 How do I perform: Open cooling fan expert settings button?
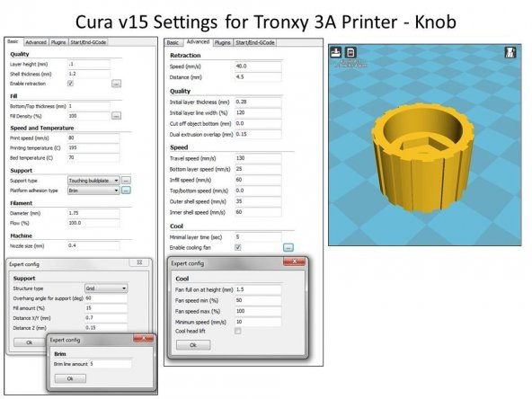point(288,248)
